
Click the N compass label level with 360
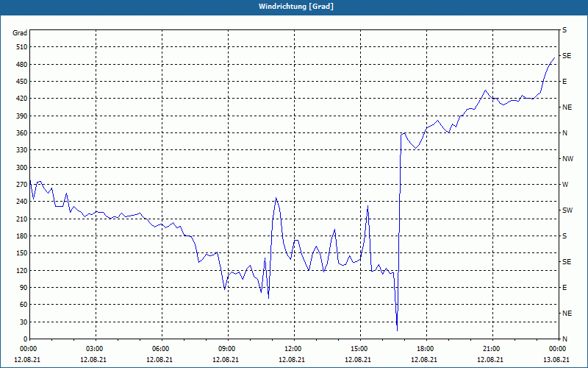point(564,133)
